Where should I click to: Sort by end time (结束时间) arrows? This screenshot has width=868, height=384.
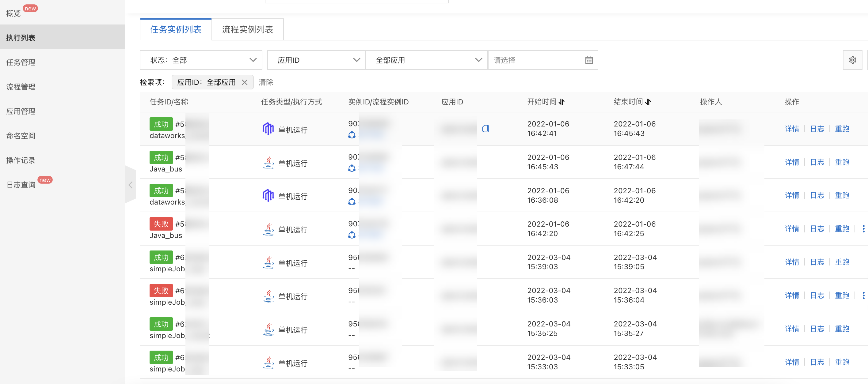click(x=648, y=102)
